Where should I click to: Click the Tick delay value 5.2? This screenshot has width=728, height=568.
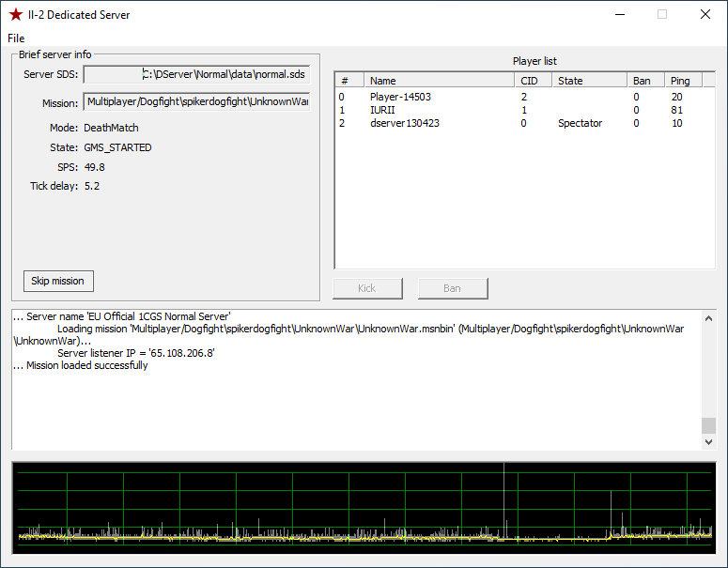(92, 186)
